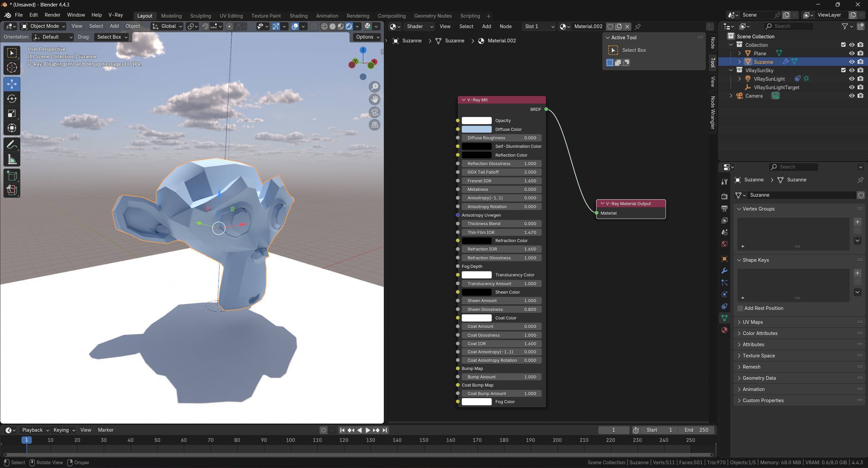Open the Object Mode dropdown
Screen dimensions: 868x468
(x=43, y=26)
